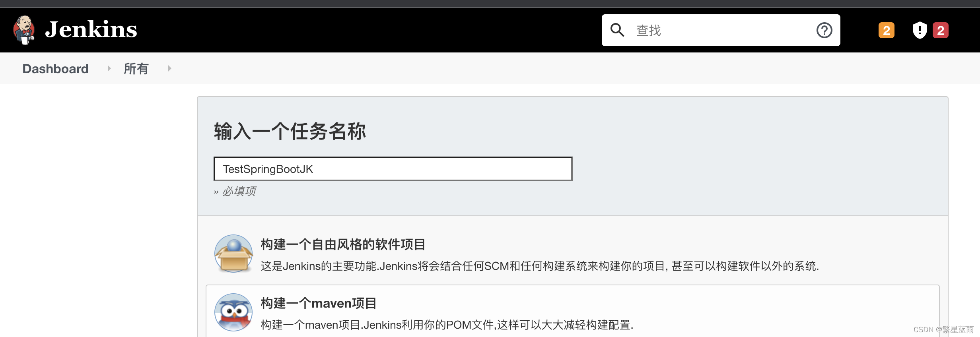Go to Dashboard breadcrumb link

[x=55, y=69]
